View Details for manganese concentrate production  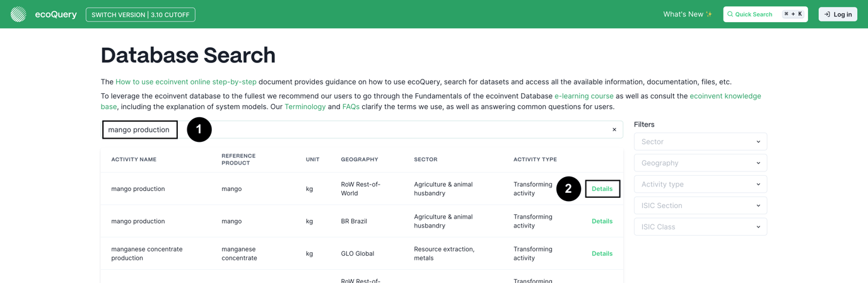(602, 253)
